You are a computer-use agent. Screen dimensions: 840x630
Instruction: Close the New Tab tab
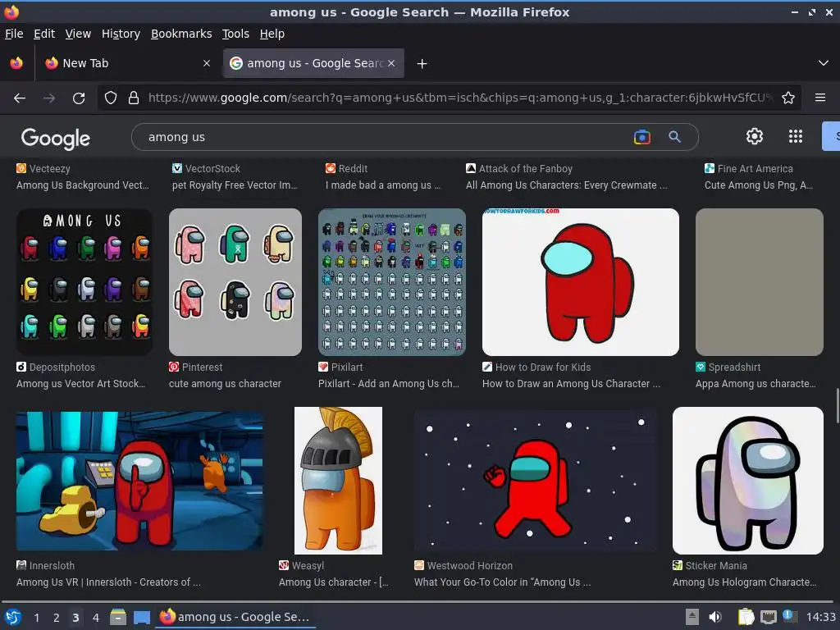tap(206, 63)
